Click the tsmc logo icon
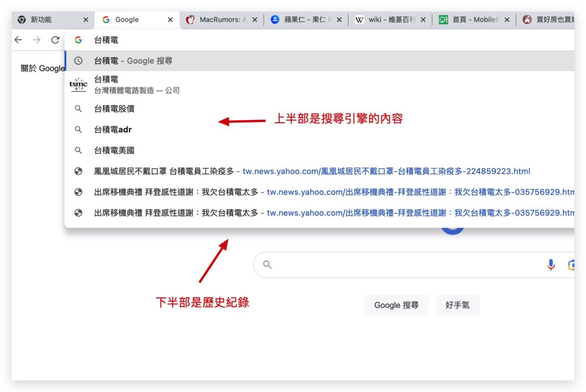 point(78,85)
